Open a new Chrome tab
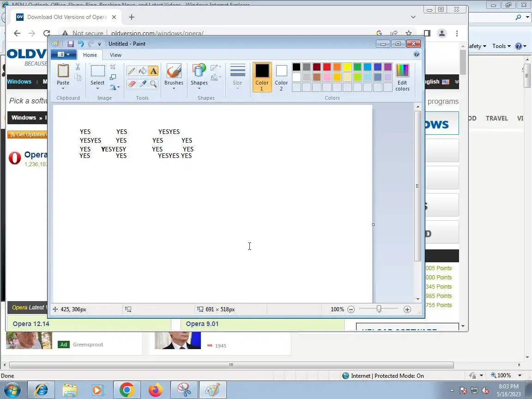 pos(132,17)
